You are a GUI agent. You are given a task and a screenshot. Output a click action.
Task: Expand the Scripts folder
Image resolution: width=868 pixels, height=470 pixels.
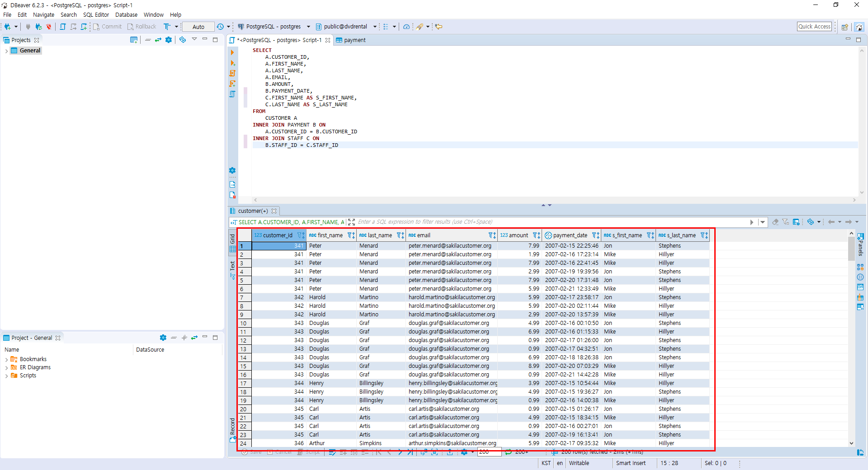6,376
